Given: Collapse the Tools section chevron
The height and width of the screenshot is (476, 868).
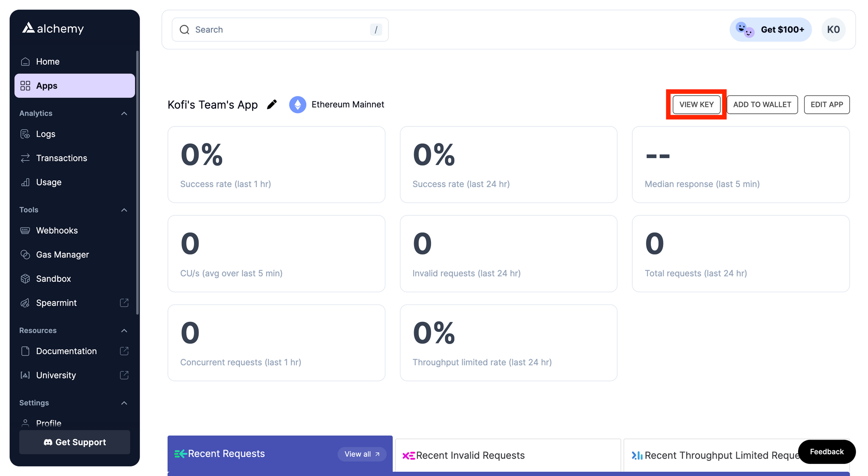Looking at the screenshot, I should [124, 210].
